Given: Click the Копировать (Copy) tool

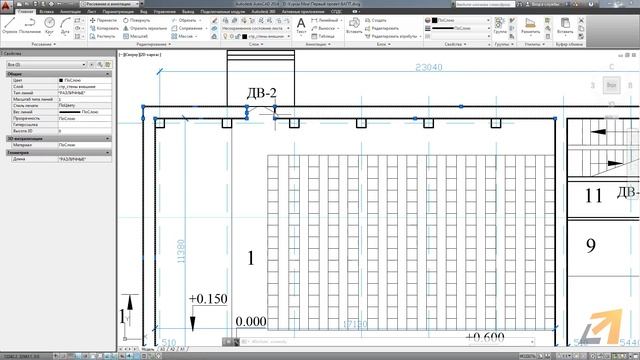Looking at the screenshot, I should coord(104,28).
